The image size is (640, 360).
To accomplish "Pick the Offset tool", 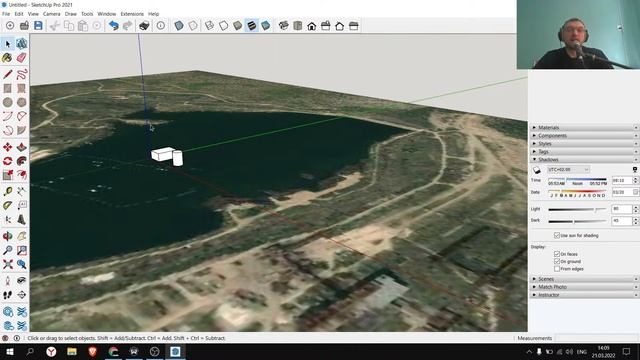I will 22,175.
